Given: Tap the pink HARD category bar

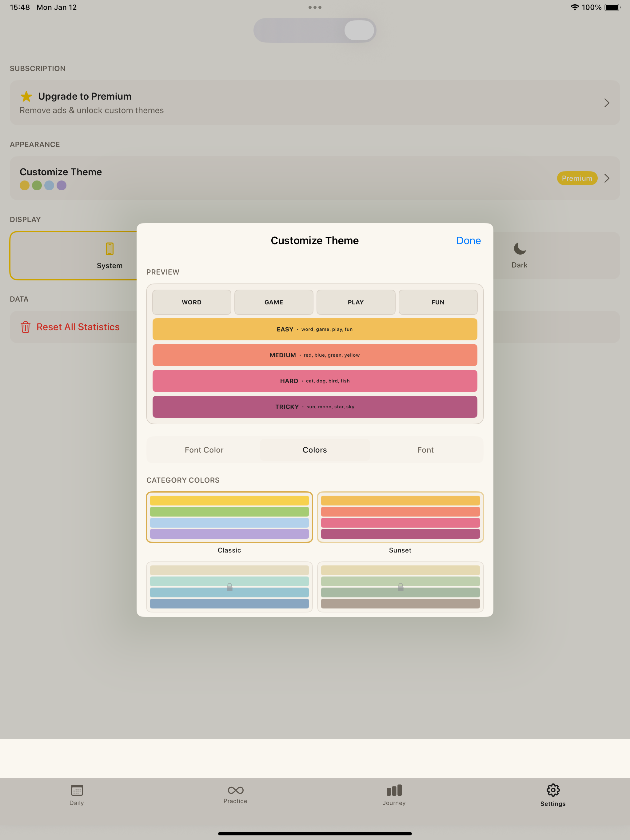Looking at the screenshot, I should tap(315, 381).
